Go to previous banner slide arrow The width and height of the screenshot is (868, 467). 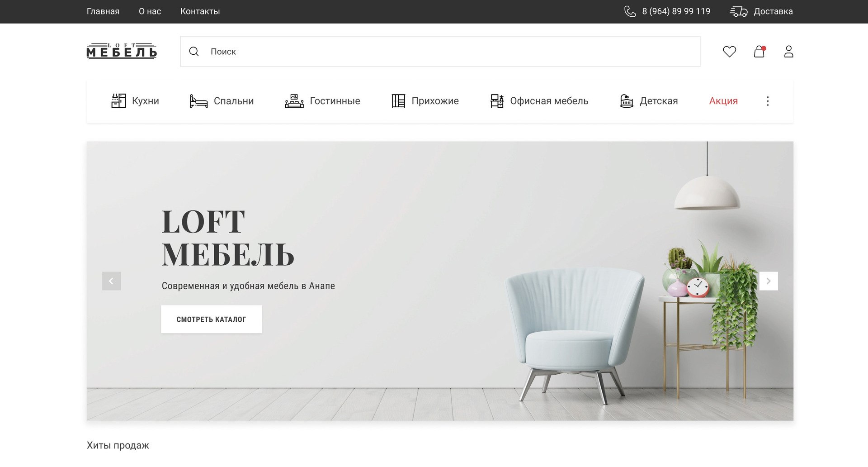(111, 281)
